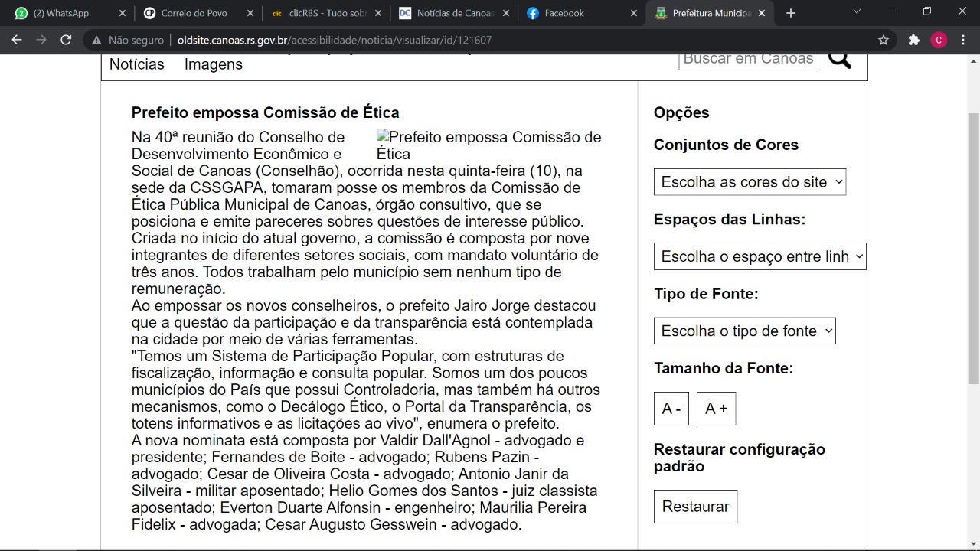
Task: Open the Chrome three-dot menu
Action: point(963,40)
